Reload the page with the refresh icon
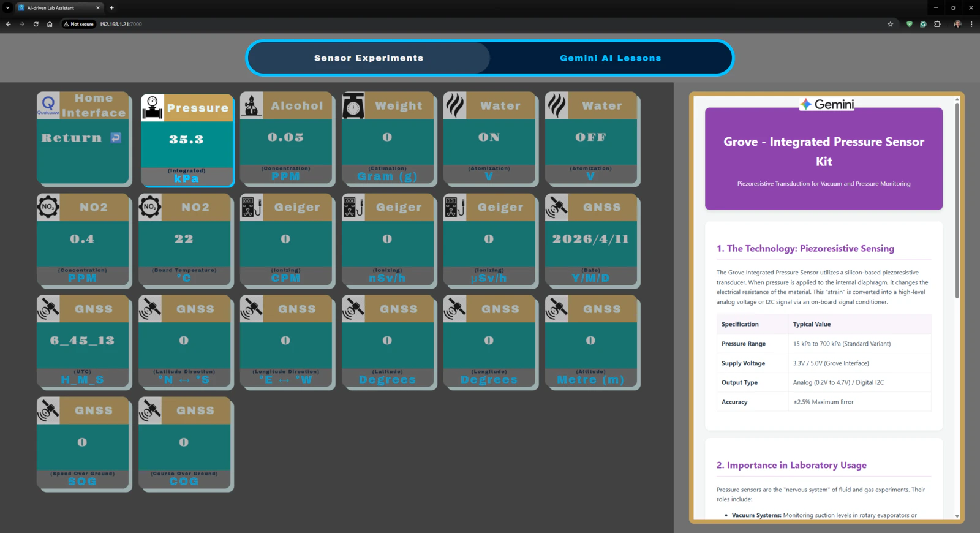Screen dimensions: 980x533 (36, 24)
